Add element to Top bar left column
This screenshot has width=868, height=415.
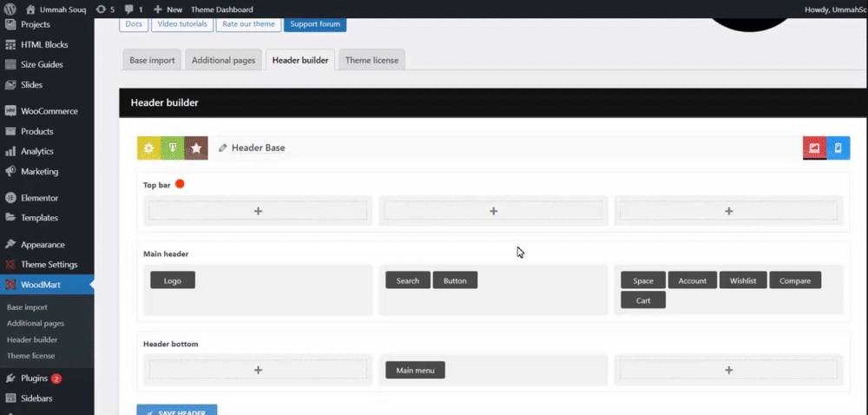click(x=258, y=211)
